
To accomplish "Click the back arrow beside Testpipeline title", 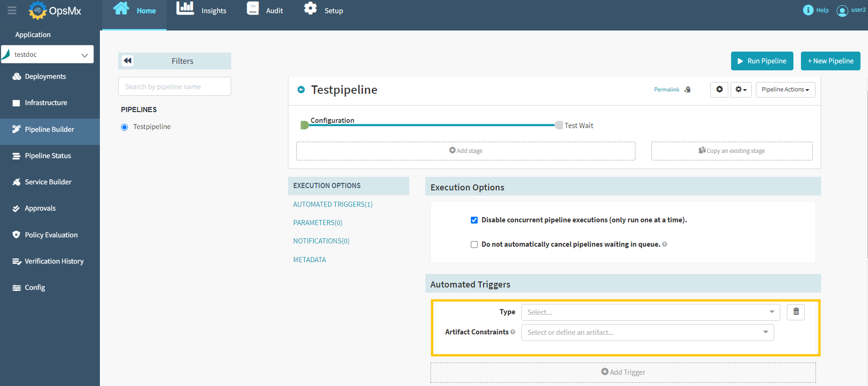I will pyautogui.click(x=301, y=90).
